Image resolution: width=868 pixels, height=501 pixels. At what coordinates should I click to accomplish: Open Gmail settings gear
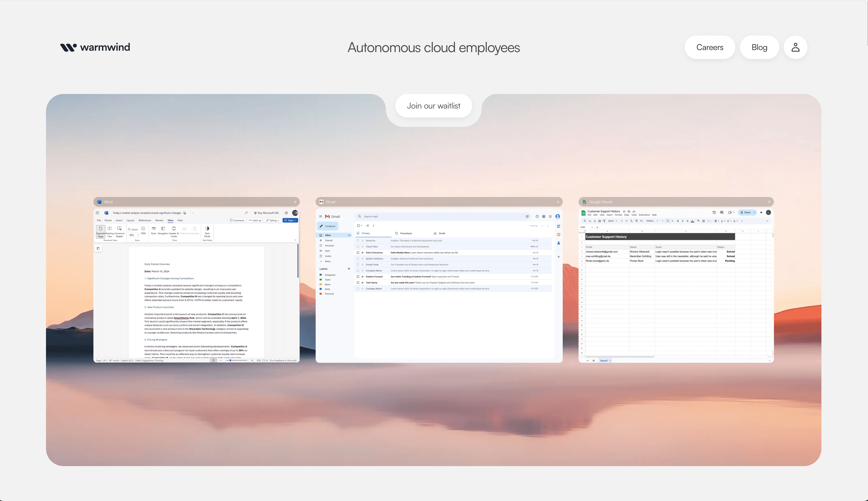[543, 216]
